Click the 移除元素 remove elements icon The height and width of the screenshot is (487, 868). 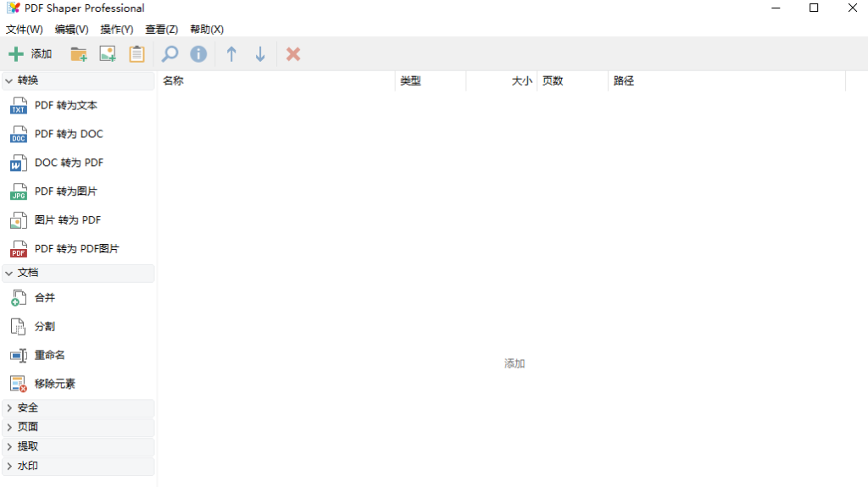[19, 384]
